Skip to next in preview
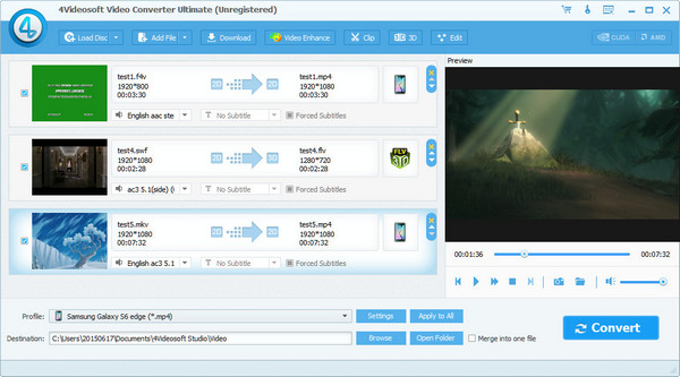 pyautogui.click(x=530, y=282)
